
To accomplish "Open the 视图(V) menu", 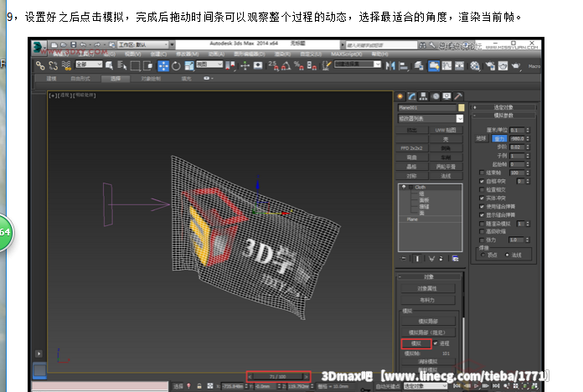I will click(132, 54).
